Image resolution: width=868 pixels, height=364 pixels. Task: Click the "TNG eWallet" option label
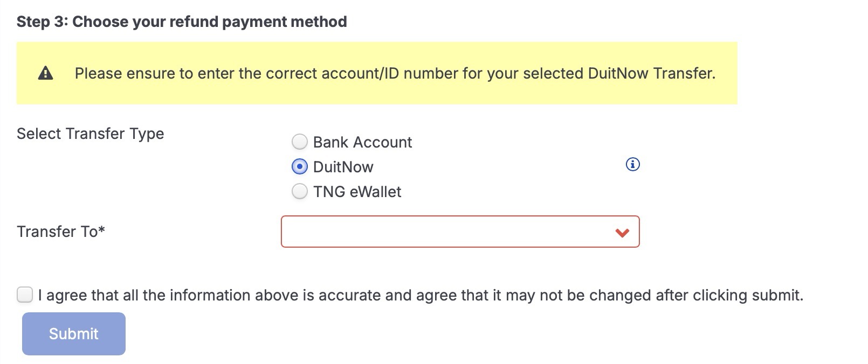pyautogui.click(x=357, y=192)
